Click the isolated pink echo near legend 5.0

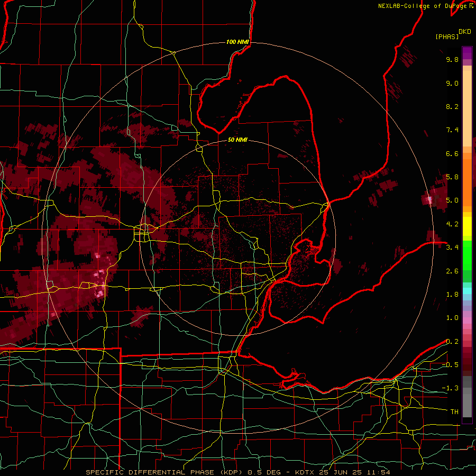[429, 200]
